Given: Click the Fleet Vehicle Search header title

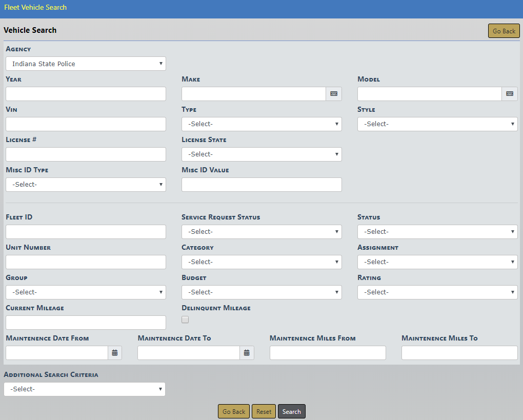Looking at the screenshot, I should (35, 8).
